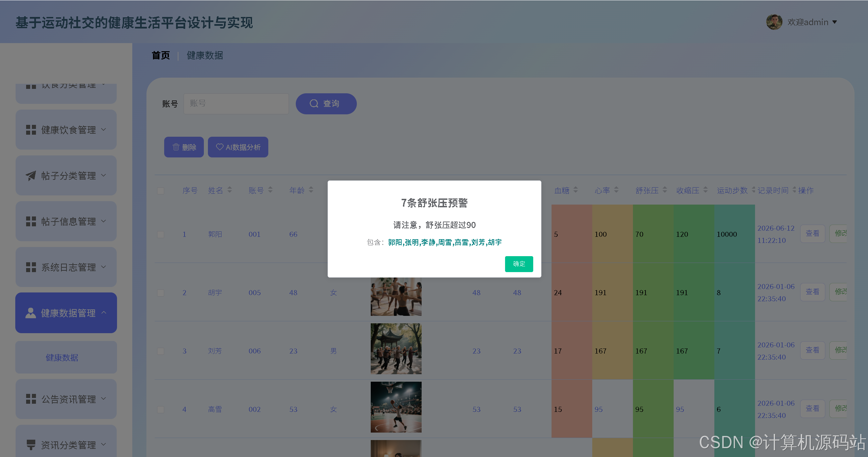Click 查看 in 刘芳's row
The width and height of the screenshot is (868, 457).
click(812, 350)
